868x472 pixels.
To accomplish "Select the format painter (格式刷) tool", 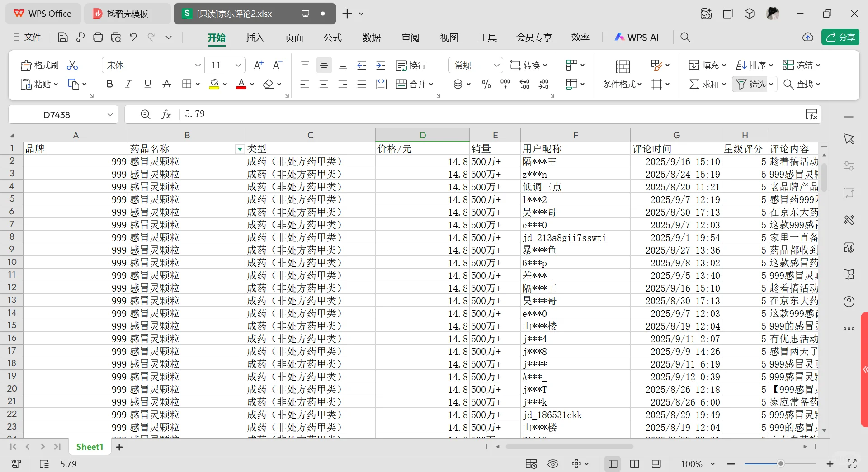I will 39,65.
